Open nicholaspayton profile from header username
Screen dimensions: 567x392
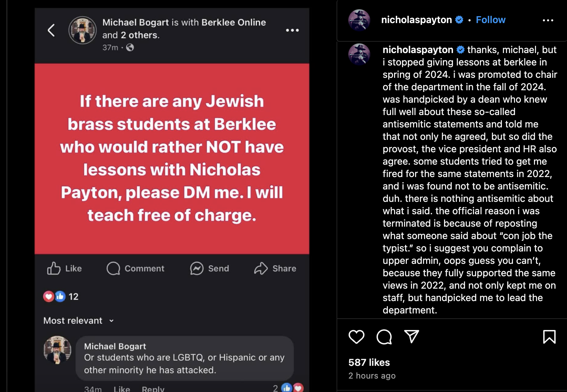416,20
